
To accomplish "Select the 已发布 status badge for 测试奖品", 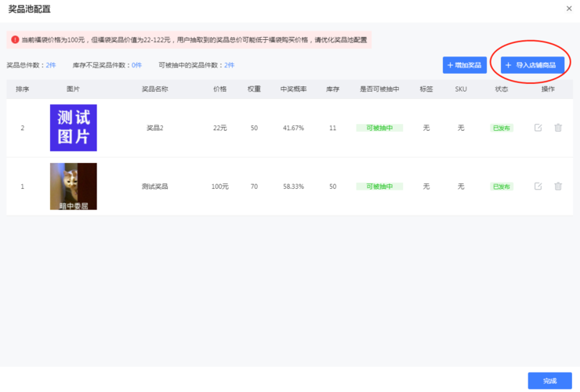I will click(x=502, y=187).
